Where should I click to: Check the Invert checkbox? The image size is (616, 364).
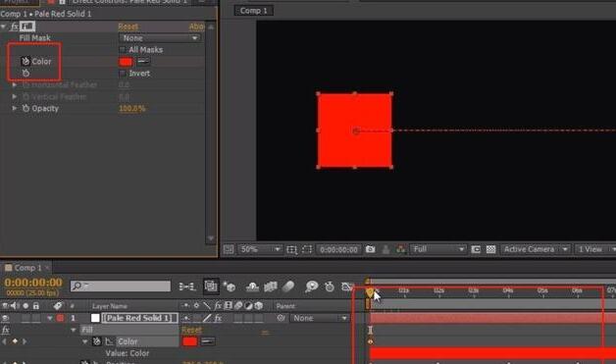coord(123,74)
